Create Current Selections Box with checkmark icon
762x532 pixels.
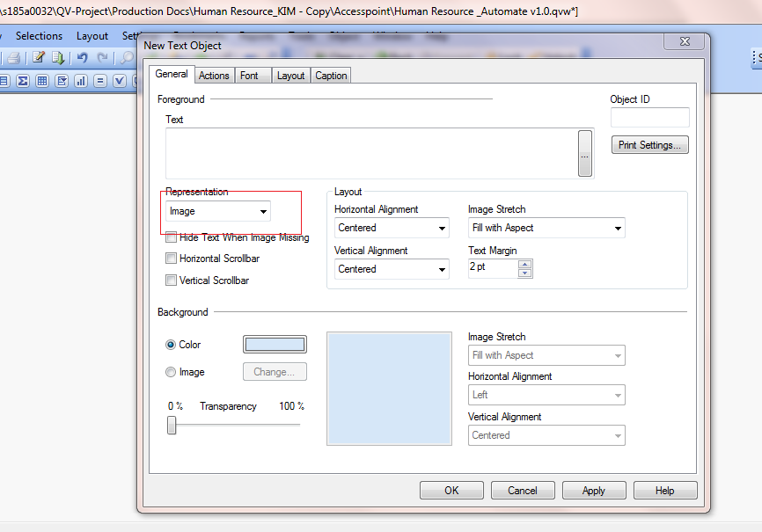click(x=120, y=81)
